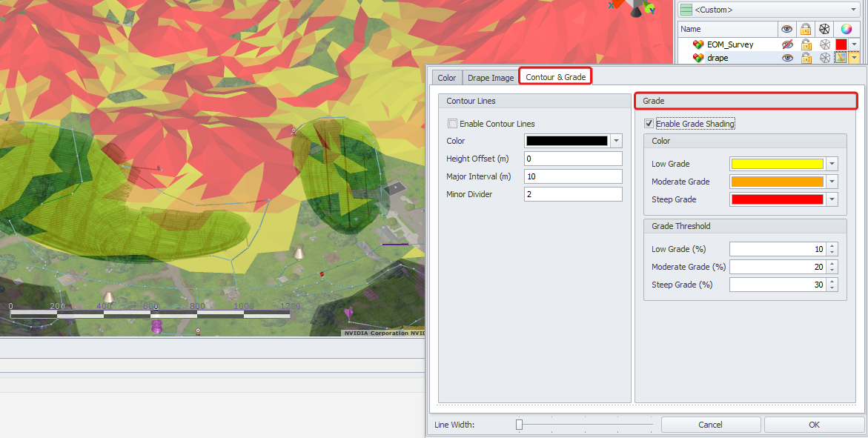Click the lock icon on drape layer
This screenshot has height=438, width=868.
[806, 58]
